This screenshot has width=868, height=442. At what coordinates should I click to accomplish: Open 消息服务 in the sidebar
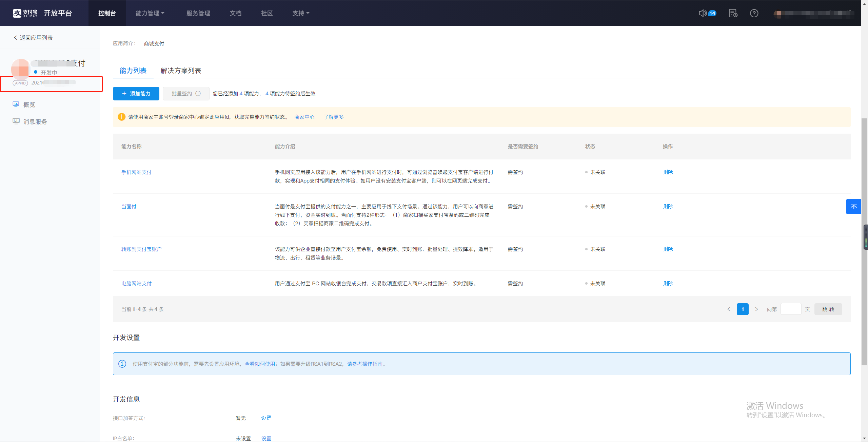pyautogui.click(x=35, y=122)
